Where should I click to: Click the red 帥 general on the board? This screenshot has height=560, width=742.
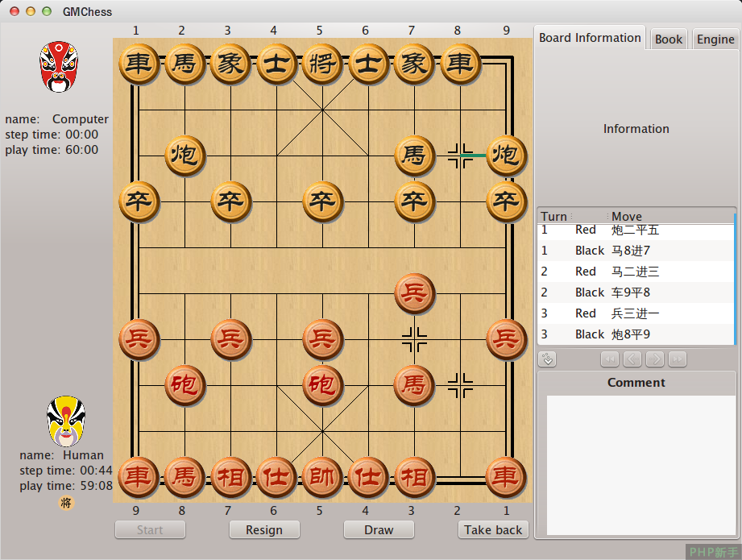point(322,477)
